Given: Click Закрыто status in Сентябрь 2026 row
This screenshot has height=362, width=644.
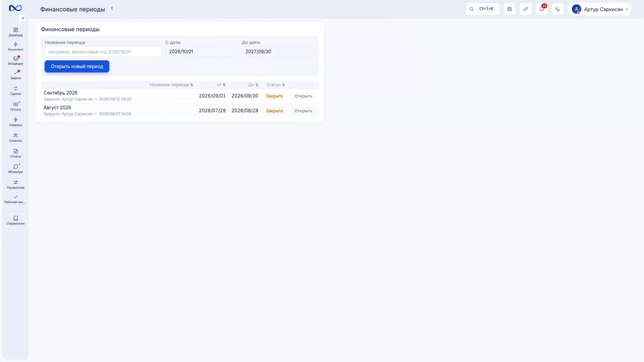Looking at the screenshot, I should click(x=275, y=96).
